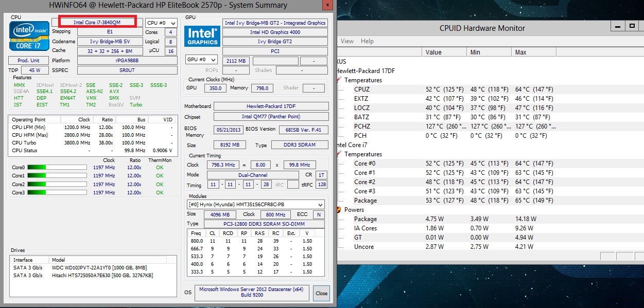Close HWiNFO64 with the red X button
Viewport: 644px width, 308px height.
pos(328,5)
